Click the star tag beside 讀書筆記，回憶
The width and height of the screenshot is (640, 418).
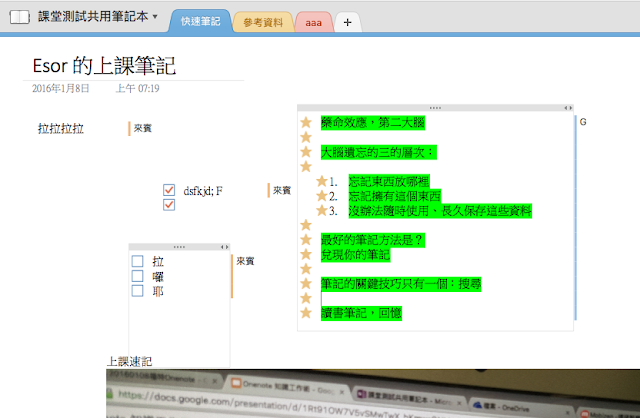pos(306,313)
